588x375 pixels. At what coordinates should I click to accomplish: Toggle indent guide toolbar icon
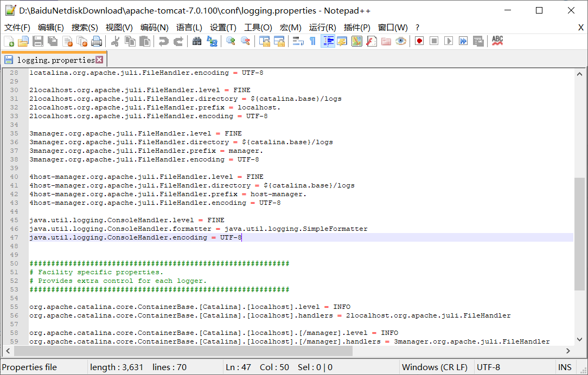pyautogui.click(x=328, y=41)
